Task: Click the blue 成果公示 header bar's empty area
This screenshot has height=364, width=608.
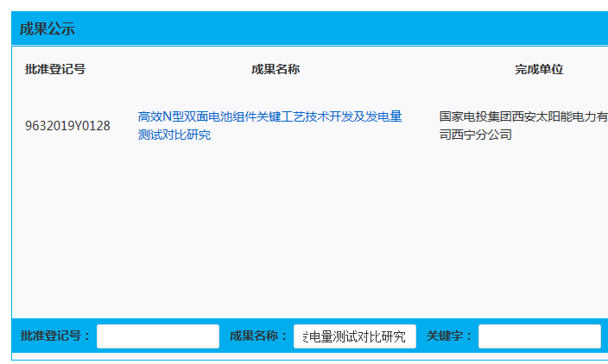Action: click(345, 29)
